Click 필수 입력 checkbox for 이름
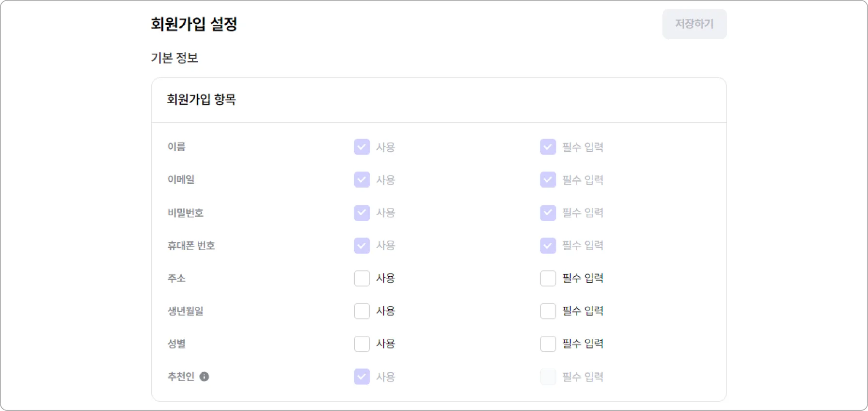 point(548,147)
